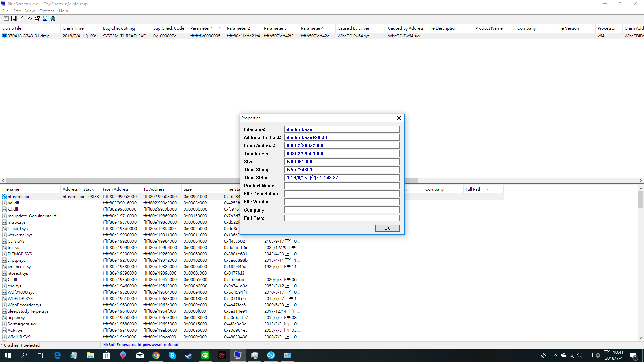Image resolution: width=644 pixels, height=362 pixels.
Task: Open Google Chrome from the taskbar
Action: [156, 355]
